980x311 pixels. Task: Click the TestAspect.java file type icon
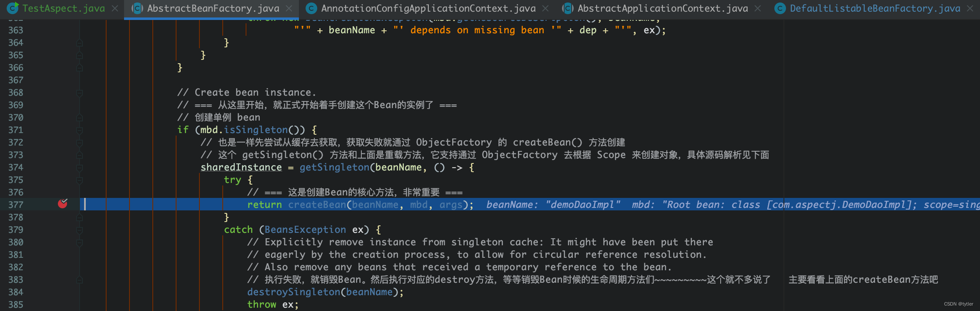(12, 8)
